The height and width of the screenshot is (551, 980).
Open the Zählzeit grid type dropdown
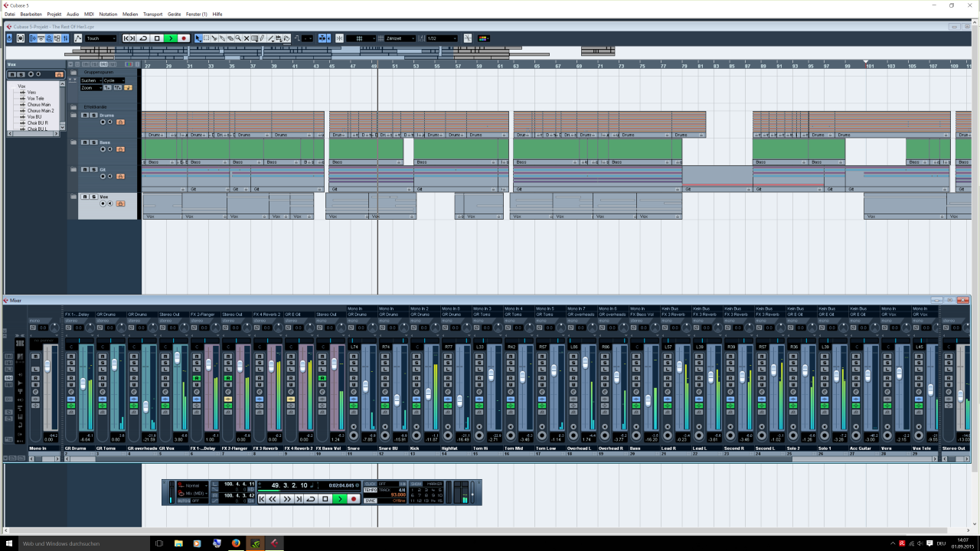pyautogui.click(x=400, y=38)
